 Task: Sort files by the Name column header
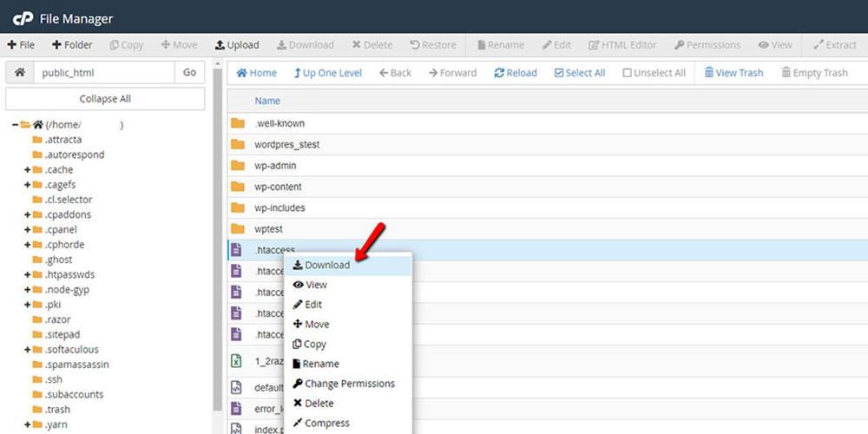(x=267, y=101)
